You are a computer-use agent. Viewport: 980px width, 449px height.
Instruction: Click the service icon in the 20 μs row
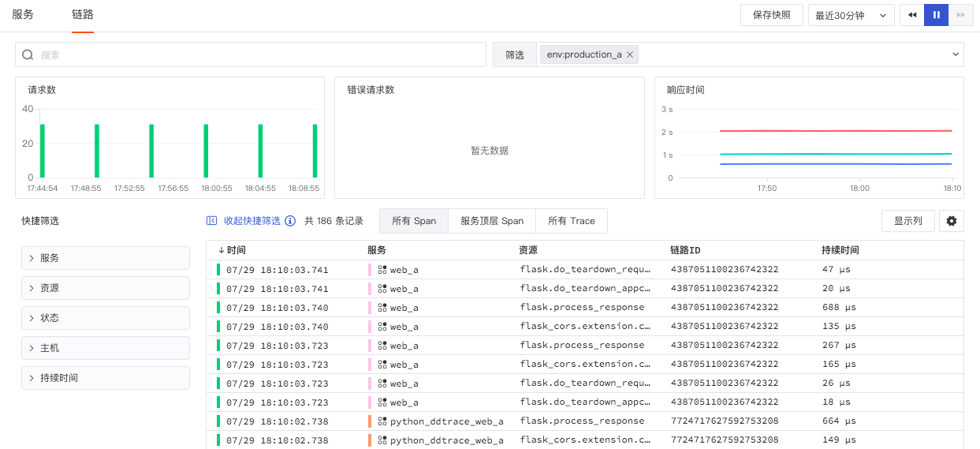click(x=382, y=289)
